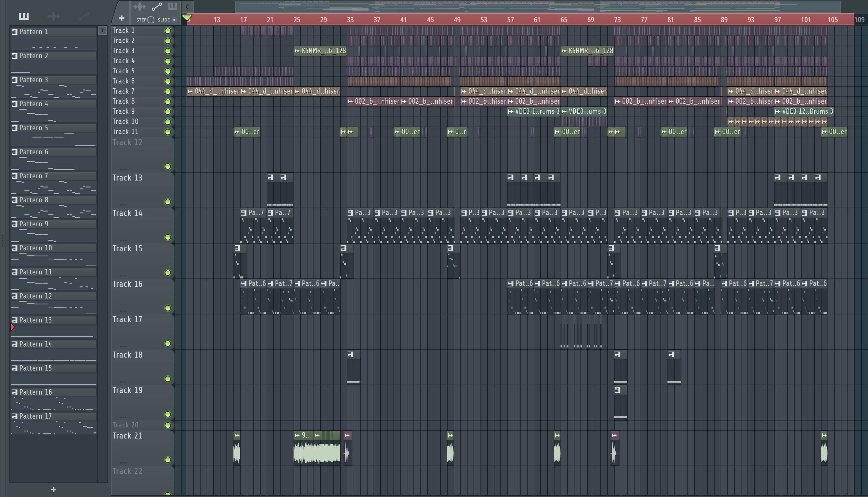Viewport: 868px width, 497px height.
Task: Click the first small audio clip icon on Track 21
Action: [x=237, y=435]
